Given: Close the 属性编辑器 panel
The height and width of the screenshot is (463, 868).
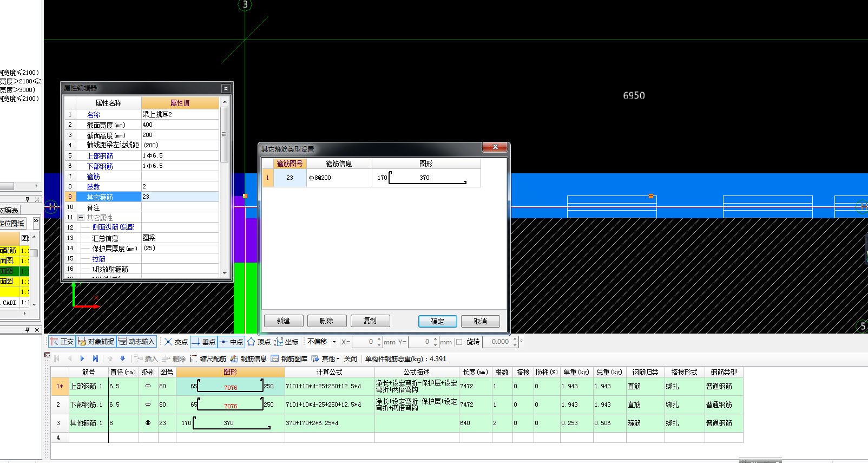Looking at the screenshot, I should coord(226,88).
